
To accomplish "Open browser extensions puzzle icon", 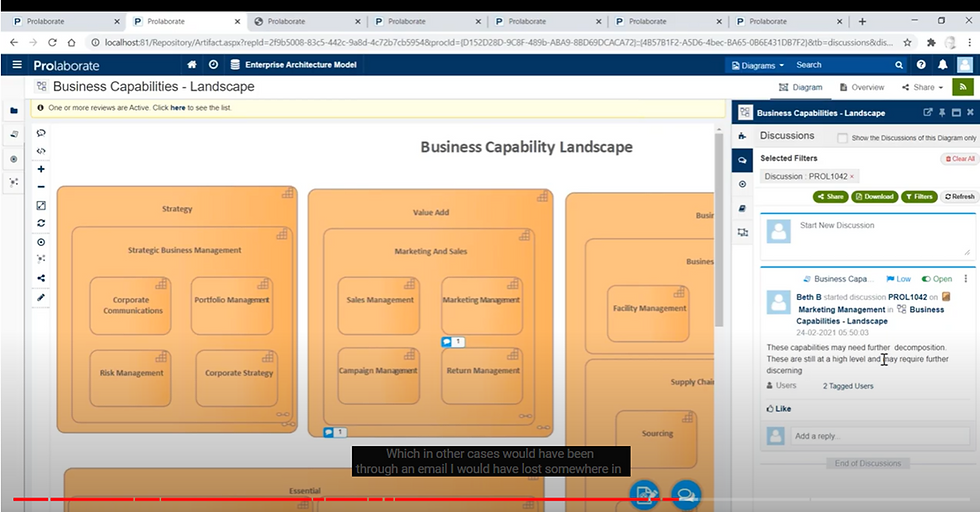I will point(931,43).
